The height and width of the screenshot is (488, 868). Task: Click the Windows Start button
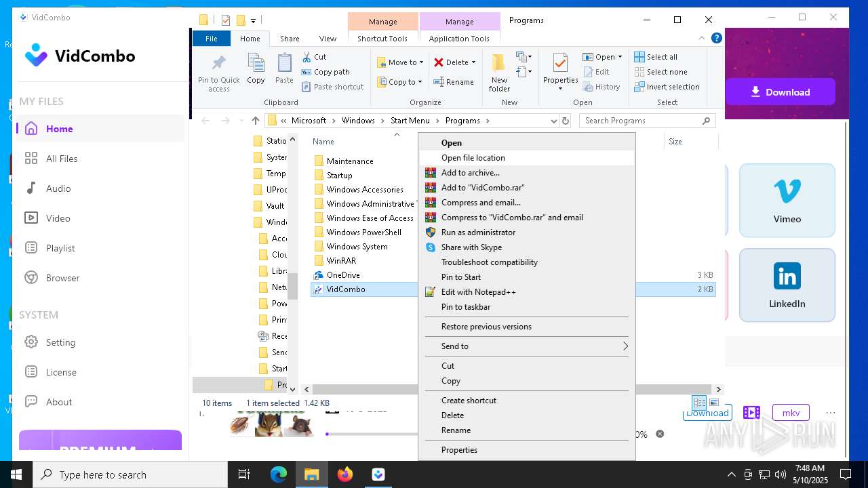[16, 474]
